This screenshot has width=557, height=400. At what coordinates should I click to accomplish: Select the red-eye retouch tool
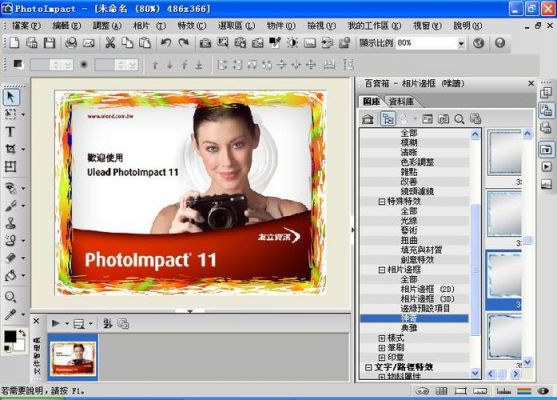click(x=11, y=188)
